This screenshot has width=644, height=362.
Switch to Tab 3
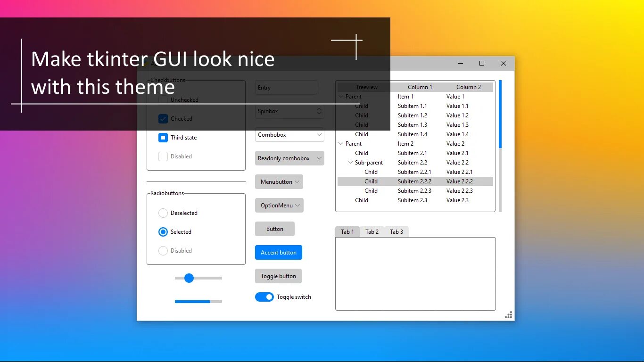[x=396, y=232]
